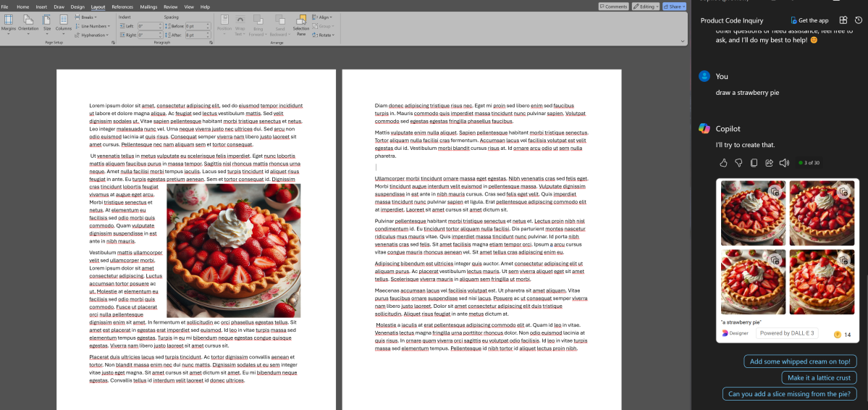Open the Paragraph dialog launcher

[211, 43]
